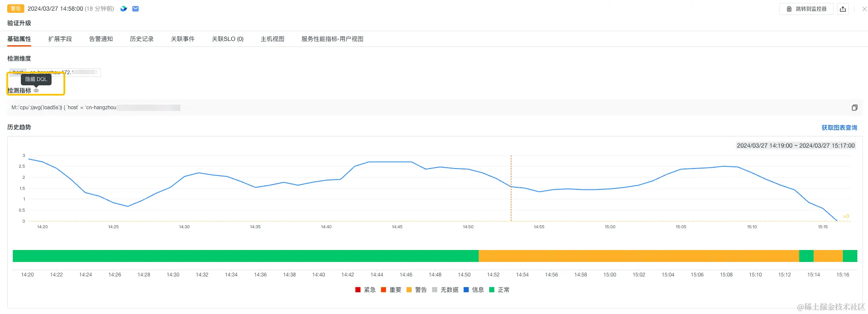Click the 验证升级 event title
The width and height of the screenshot is (868, 314).
tap(19, 23)
